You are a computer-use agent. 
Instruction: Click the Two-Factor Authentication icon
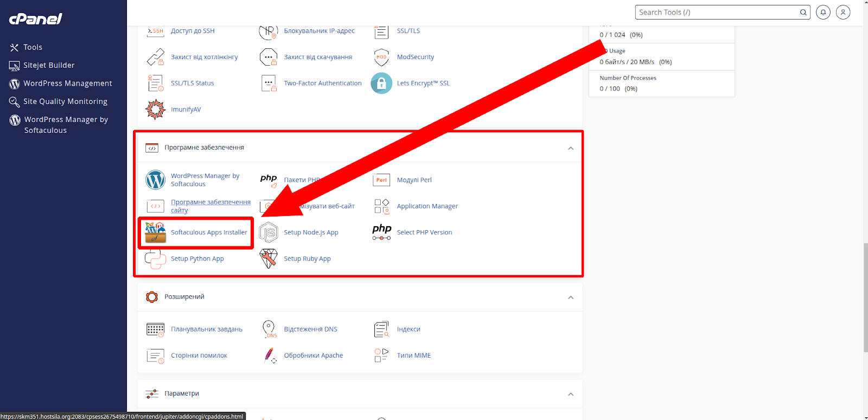pos(269,83)
